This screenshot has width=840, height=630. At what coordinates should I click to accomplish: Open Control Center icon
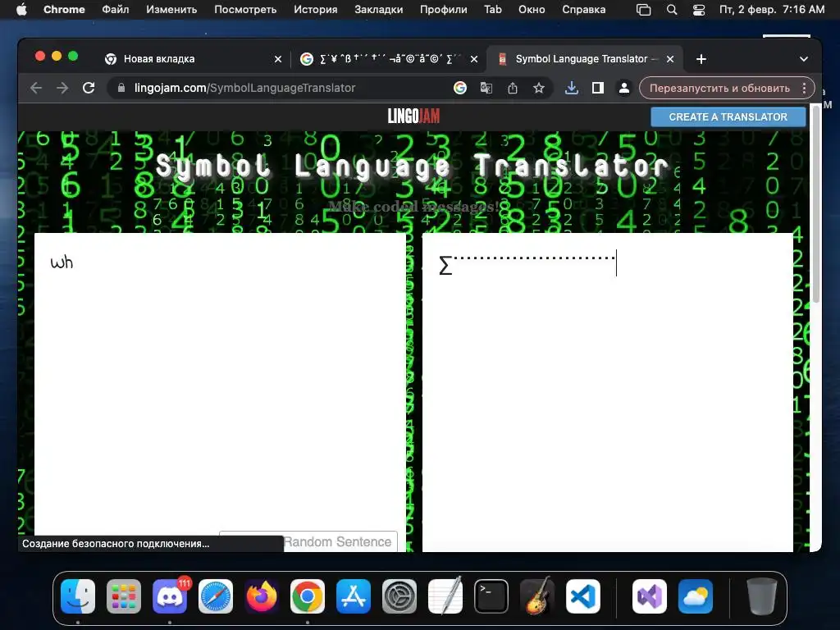click(x=699, y=10)
